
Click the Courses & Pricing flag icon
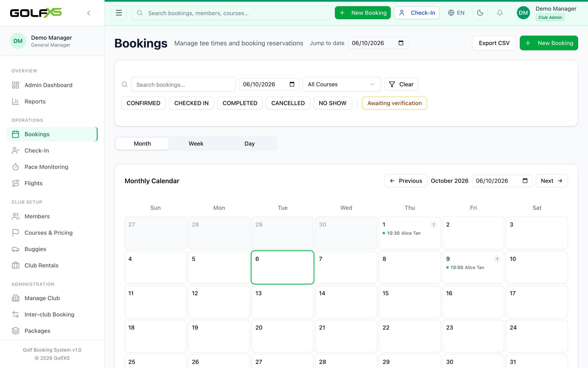16,233
